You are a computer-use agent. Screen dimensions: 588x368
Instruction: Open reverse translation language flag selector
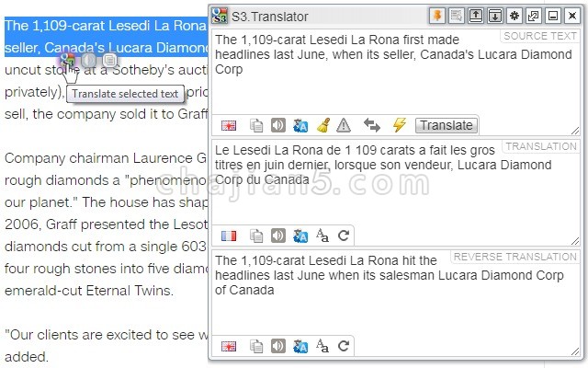coord(229,346)
